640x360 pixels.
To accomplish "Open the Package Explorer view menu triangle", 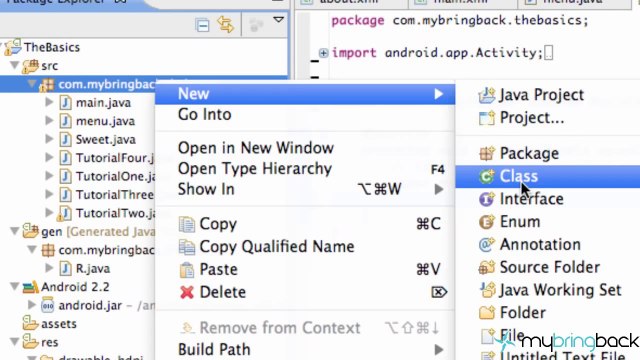I will (x=278, y=20).
